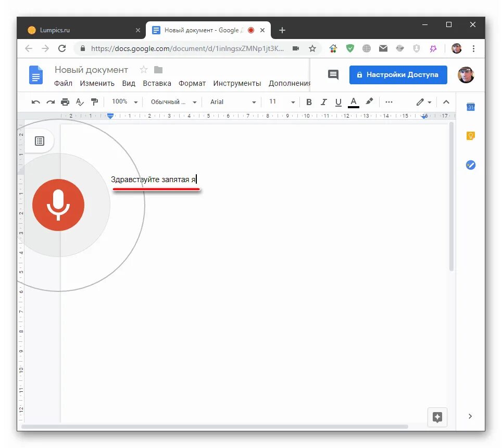502x448 pixels.
Task: Open a new browser tab
Action: point(282,30)
